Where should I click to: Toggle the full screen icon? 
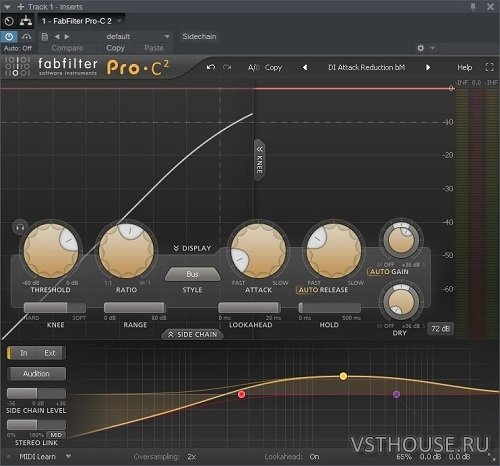[489, 67]
